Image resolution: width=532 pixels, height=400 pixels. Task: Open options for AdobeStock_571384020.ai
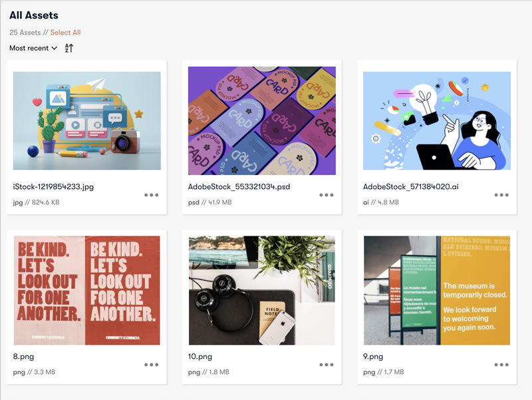(501, 195)
